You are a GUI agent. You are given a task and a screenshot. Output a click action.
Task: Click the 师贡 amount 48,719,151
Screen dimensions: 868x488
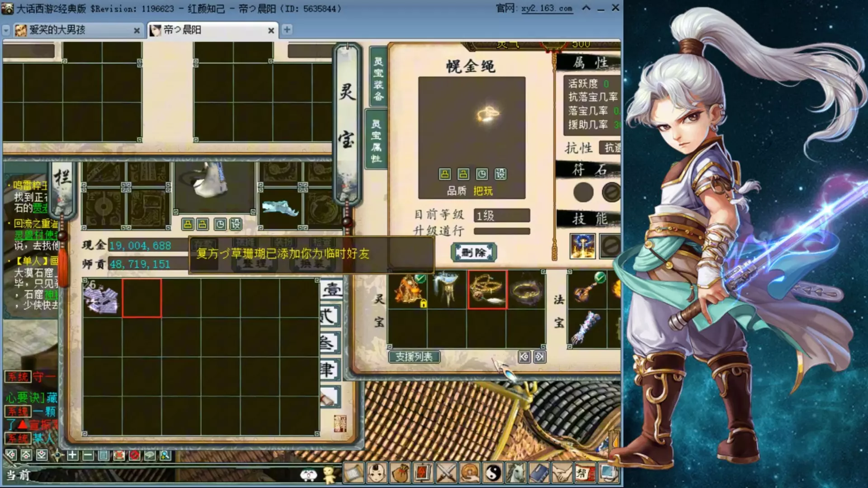point(140,264)
